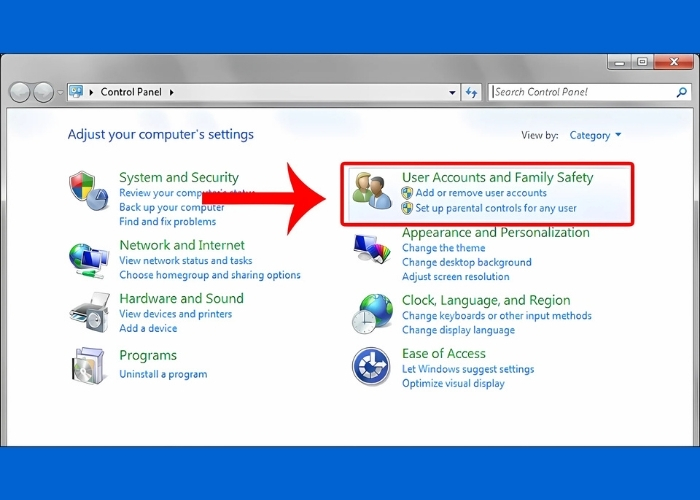Viewport: 700px width, 500px height.
Task: Open Uninstall a program link
Action: coord(163,374)
